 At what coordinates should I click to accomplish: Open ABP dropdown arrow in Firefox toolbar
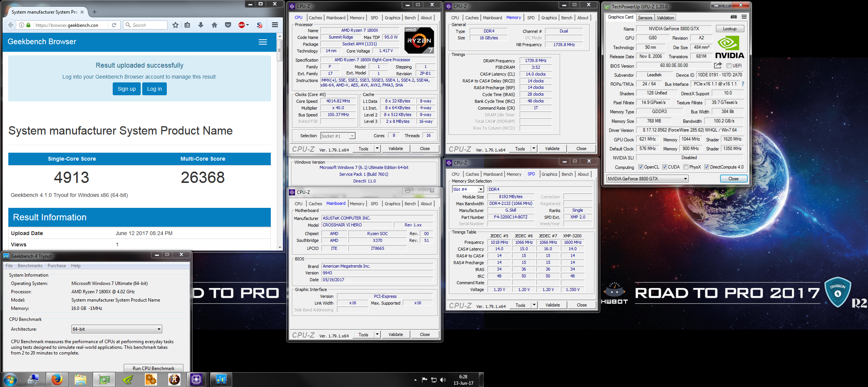[x=248, y=25]
